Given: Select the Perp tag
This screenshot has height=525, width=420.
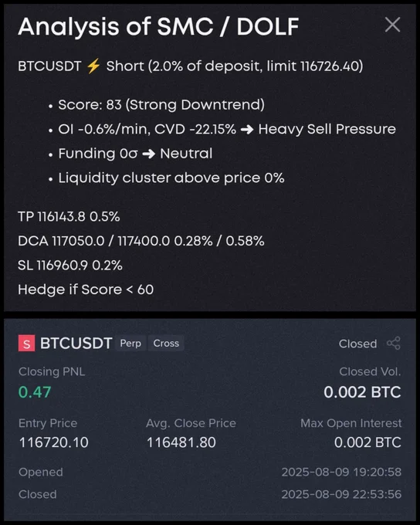Looking at the screenshot, I should [x=130, y=344].
